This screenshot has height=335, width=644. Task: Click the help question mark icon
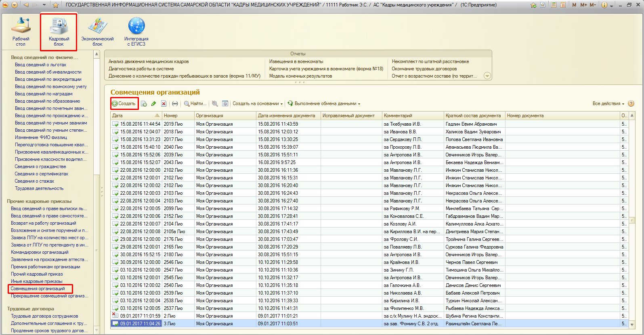(631, 104)
